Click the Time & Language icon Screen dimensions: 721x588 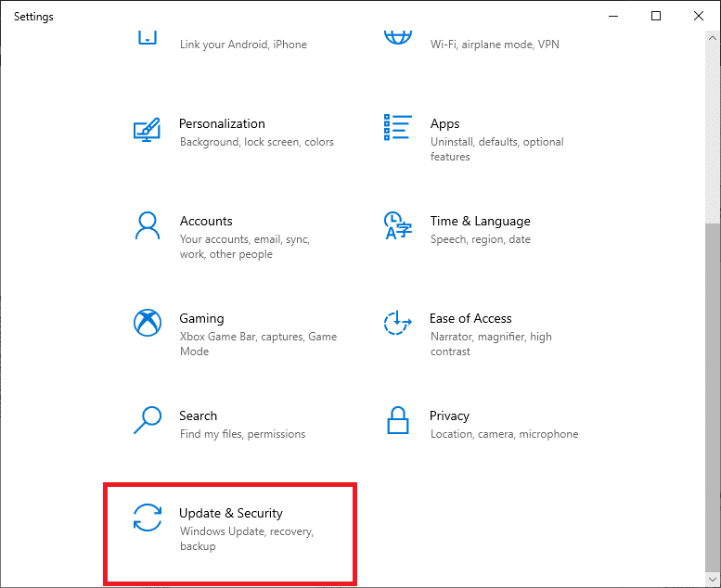click(x=397, y=226)
